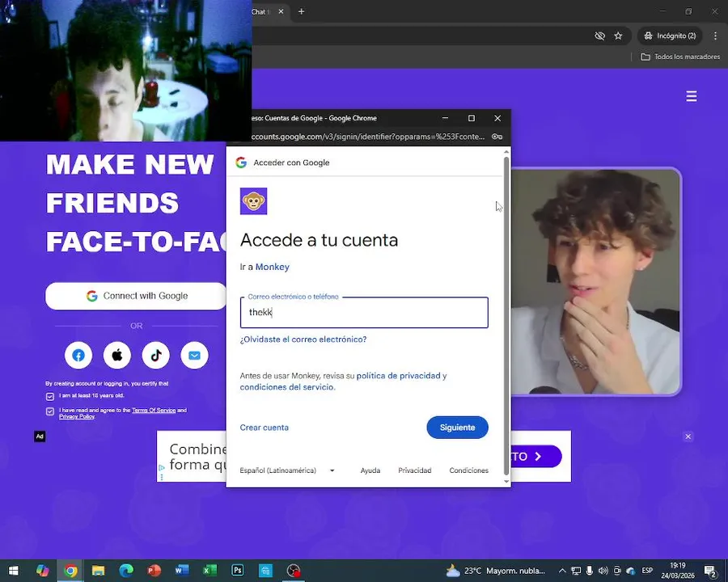This screenshot has width=728, height=582.
Task: Close the Chat tab
Action: tap(281, 11)
